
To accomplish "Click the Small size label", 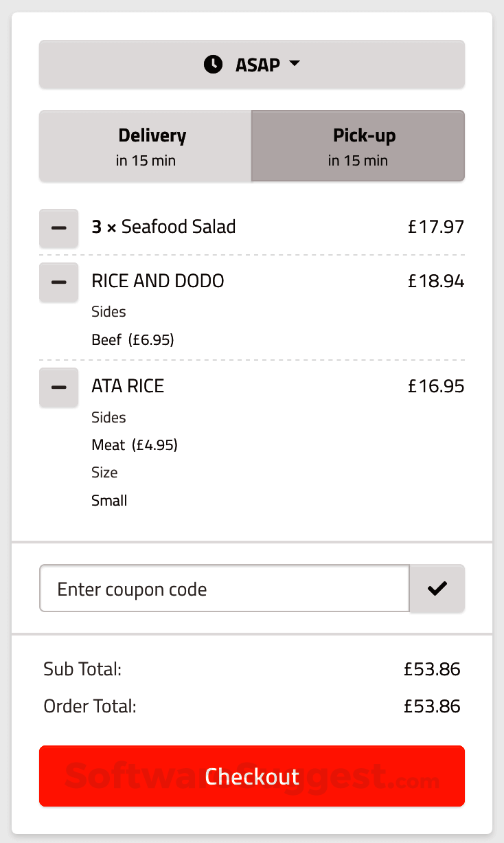I will (109, 500).
